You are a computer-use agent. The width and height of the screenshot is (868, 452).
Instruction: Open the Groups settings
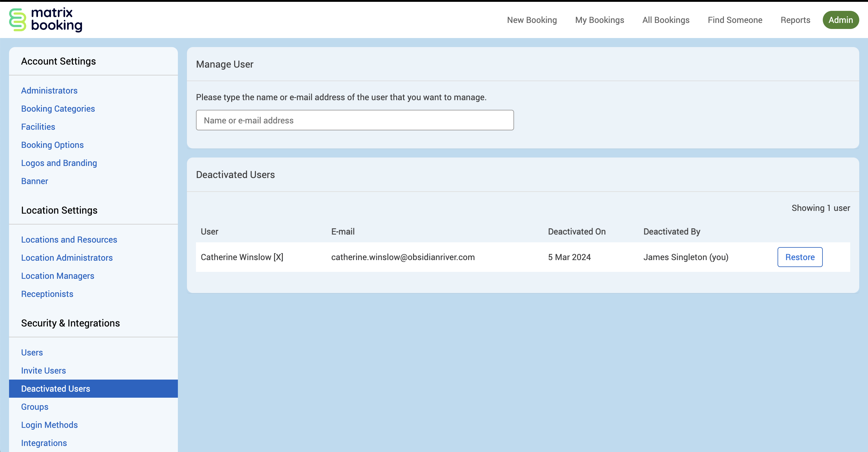pyautogui.click(x=35, y=407)
